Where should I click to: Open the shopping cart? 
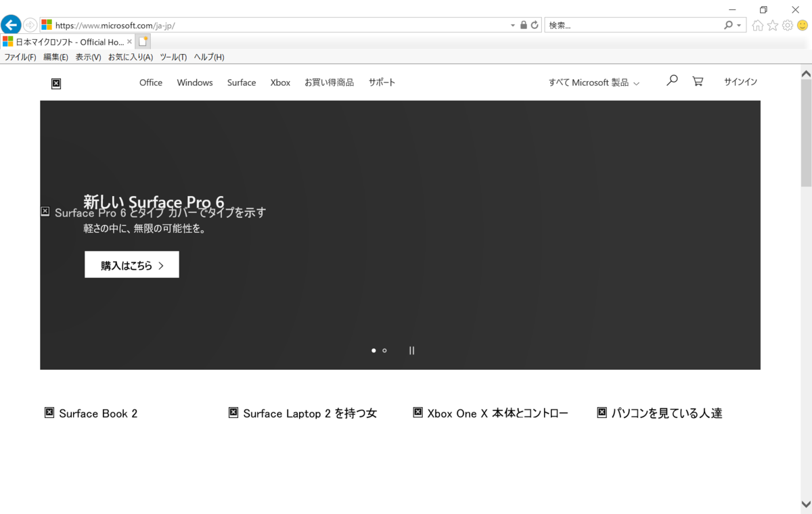coord(698,80)
